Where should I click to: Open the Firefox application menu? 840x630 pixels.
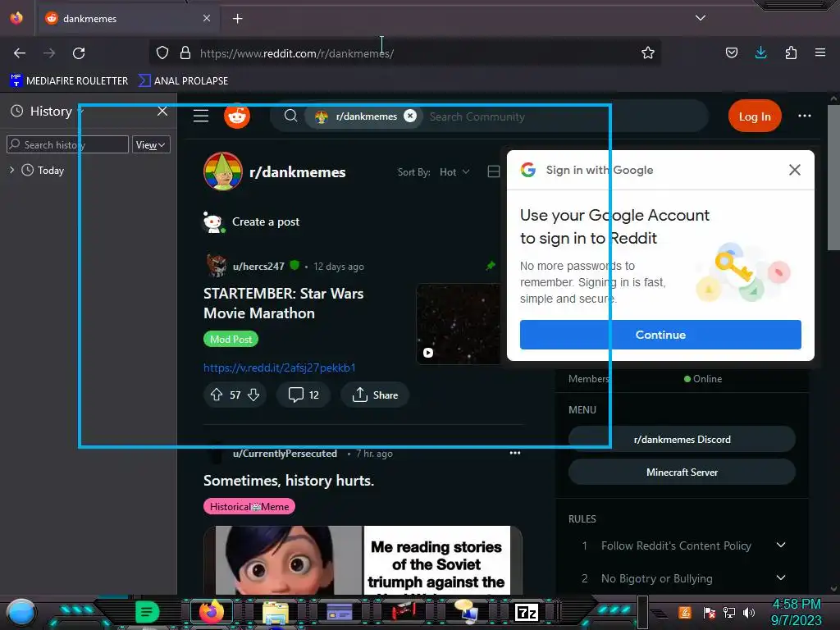(819, 52)
